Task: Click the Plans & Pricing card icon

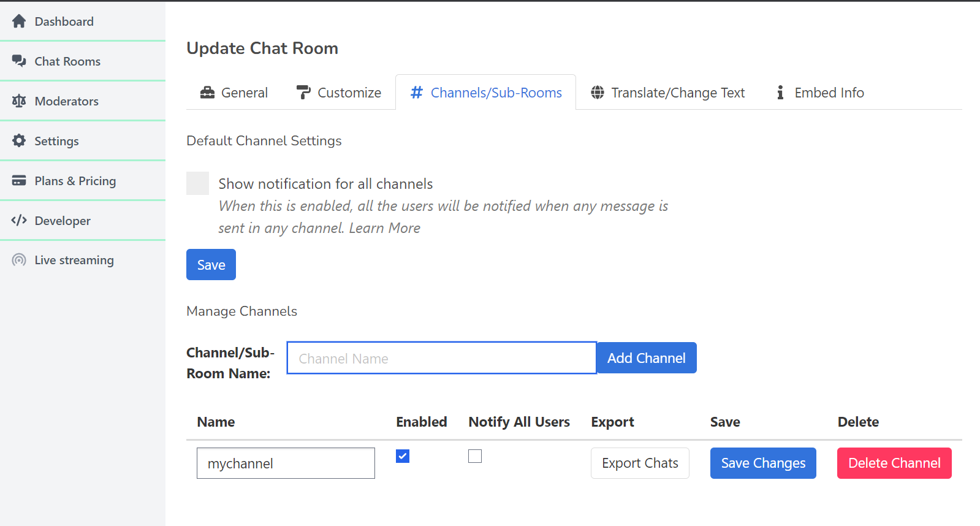Action: tap(19, 181)
